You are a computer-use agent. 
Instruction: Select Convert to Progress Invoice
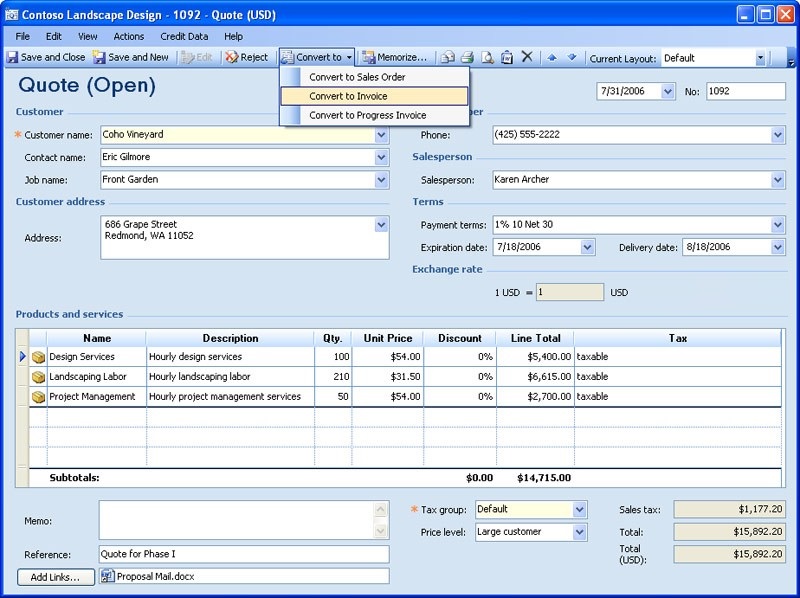point(374,115)
